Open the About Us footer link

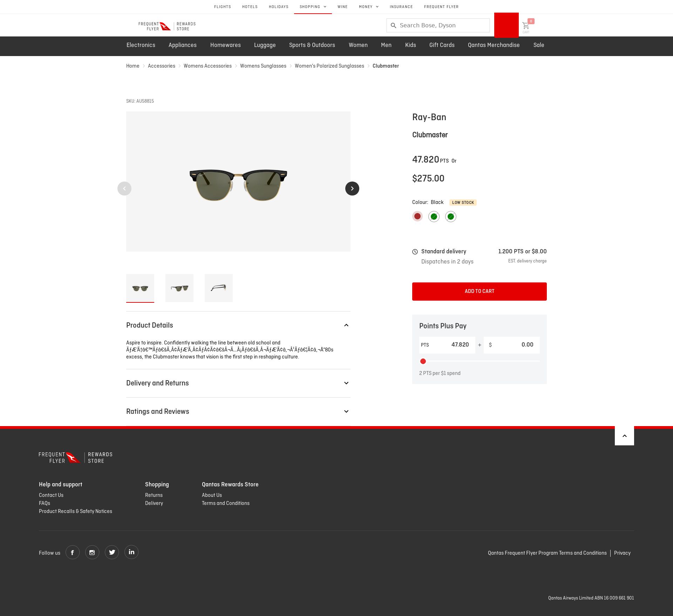(x=212, y=495)
